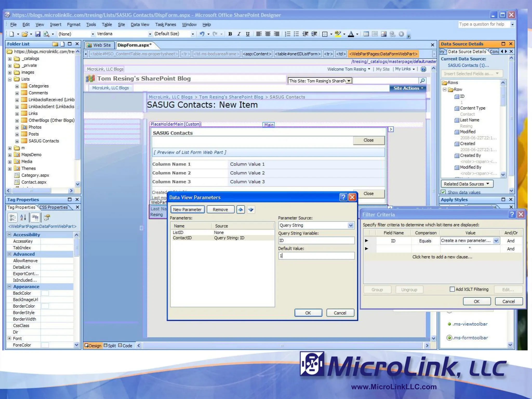
Task: Open the Value dropdown in the ID filter row
Action: click(496, 241)
